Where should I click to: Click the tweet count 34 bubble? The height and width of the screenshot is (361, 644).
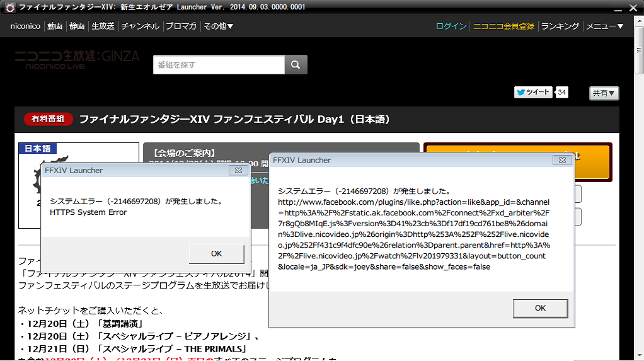(x=562, y=92)
